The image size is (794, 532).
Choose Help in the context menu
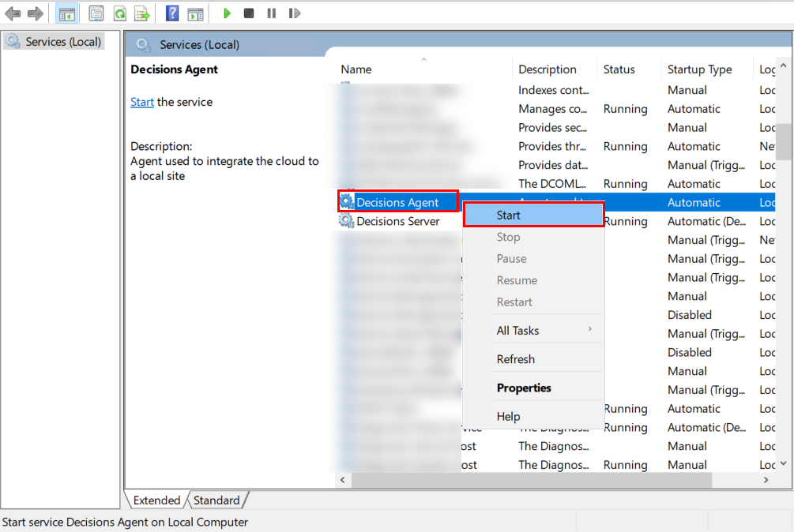click(x=534, y=416)
